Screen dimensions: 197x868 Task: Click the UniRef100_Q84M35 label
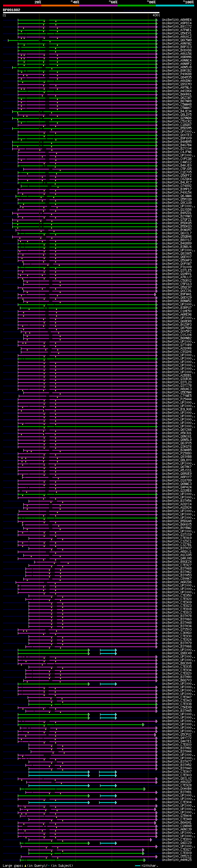(x=177, y=78)
